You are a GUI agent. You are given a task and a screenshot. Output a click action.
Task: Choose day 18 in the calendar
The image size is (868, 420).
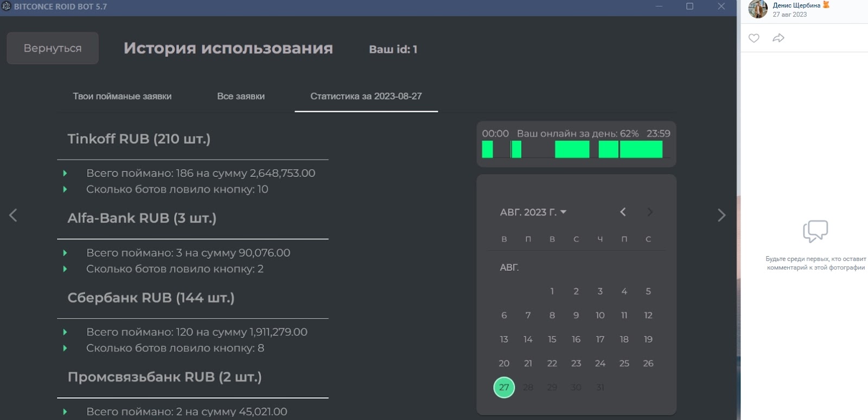coord(624,339)
